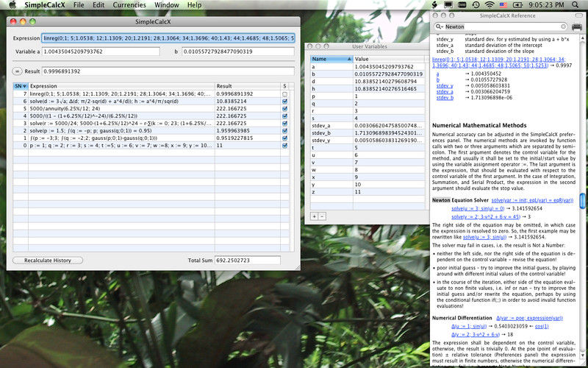Sort history by the SN column header
The width and height of the screenshot is (588, 368).
click(21, 86)
